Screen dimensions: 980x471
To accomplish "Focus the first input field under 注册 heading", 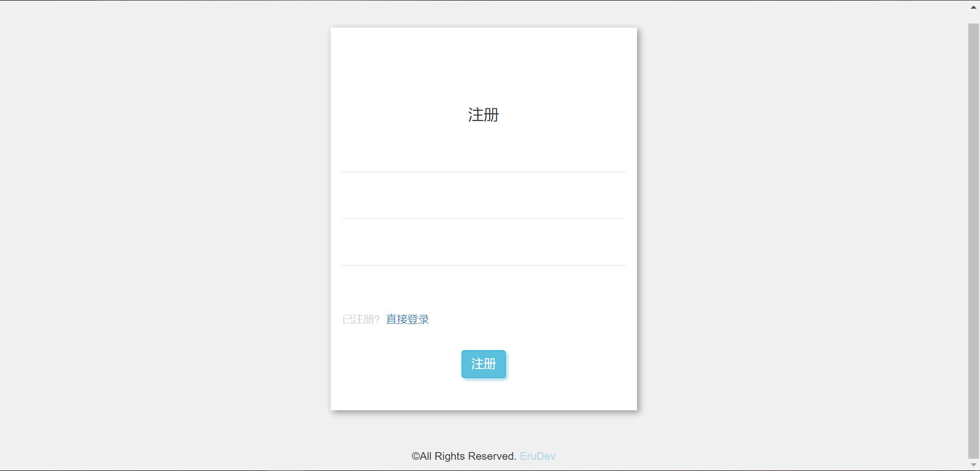I will tap(483, 160).
